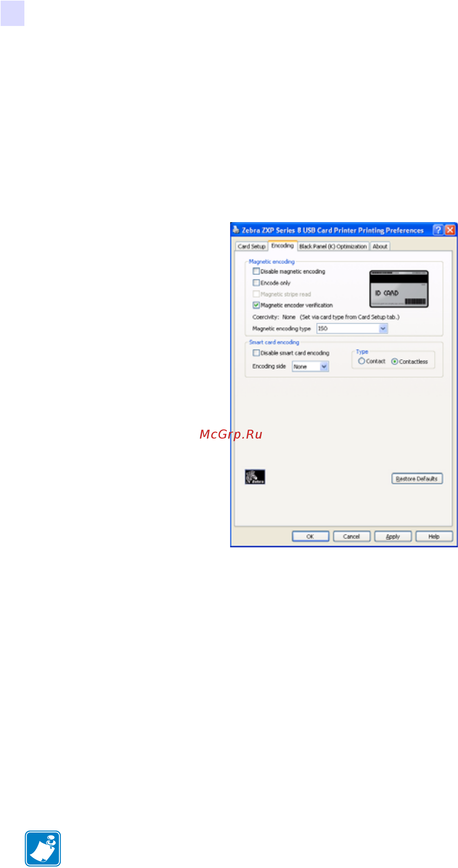This screenshot has width=458, height=868.
Task: Click the printer icon in dialog title bar
Action: click(x=236, y=230)
